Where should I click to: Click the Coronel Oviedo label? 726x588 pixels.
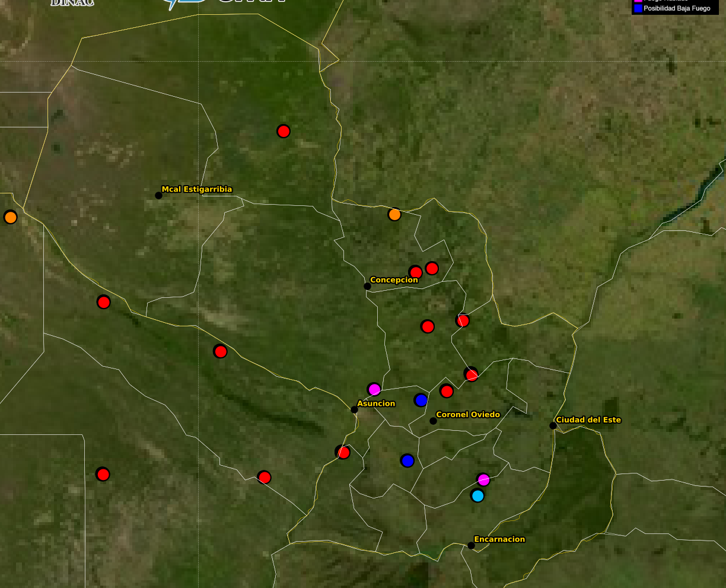tap(468, 414)
